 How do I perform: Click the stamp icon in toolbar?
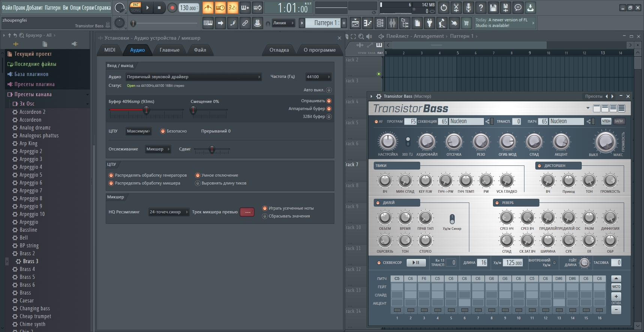258,23
